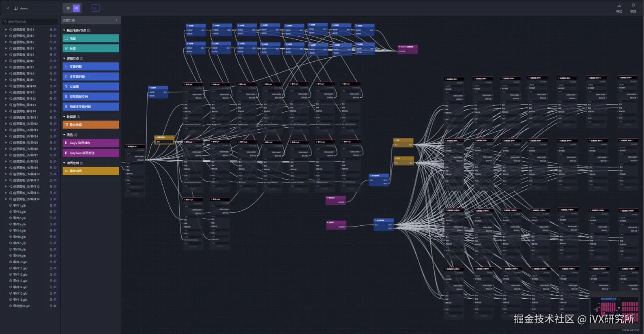Select the 标签 node type
Viewport: 644px width, 334px height.
point(91,48)
